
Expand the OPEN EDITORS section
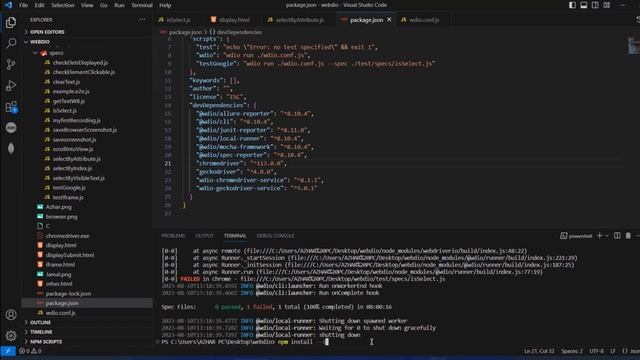[x=87, y=32]
